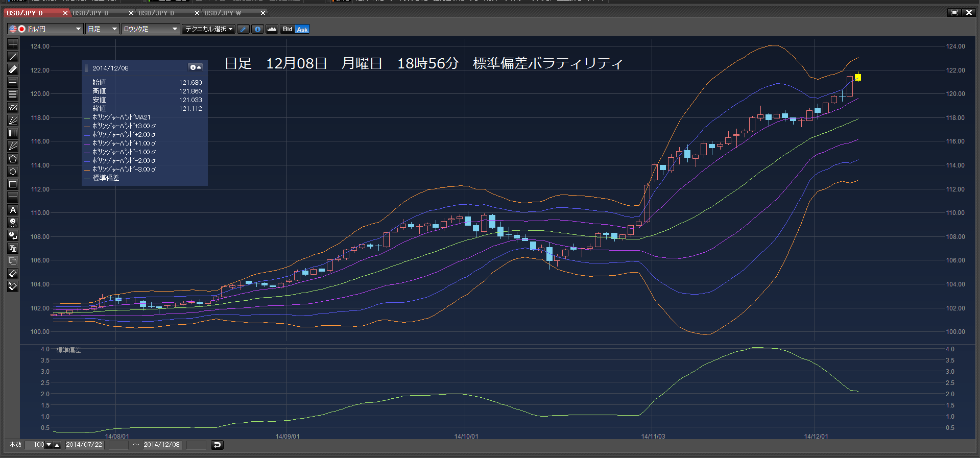
Task: Click the 終値 121.112 row
Action: [x=147, y=108]
